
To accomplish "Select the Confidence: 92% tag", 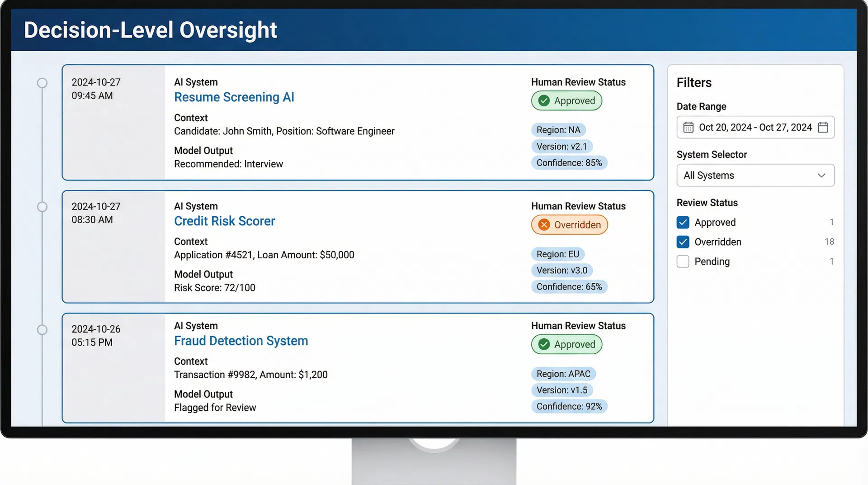I will pos(569,406).
